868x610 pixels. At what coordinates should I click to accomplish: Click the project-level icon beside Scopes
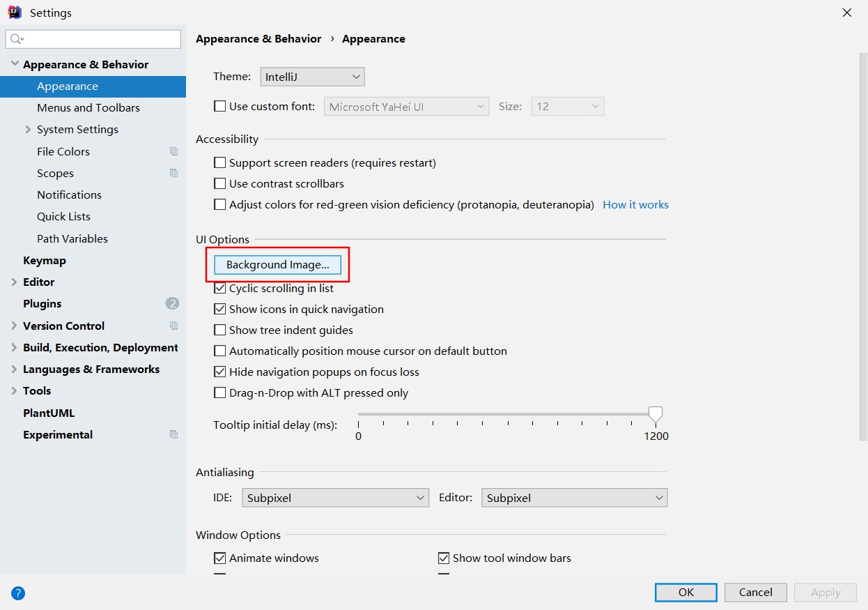tap(173, 173)
